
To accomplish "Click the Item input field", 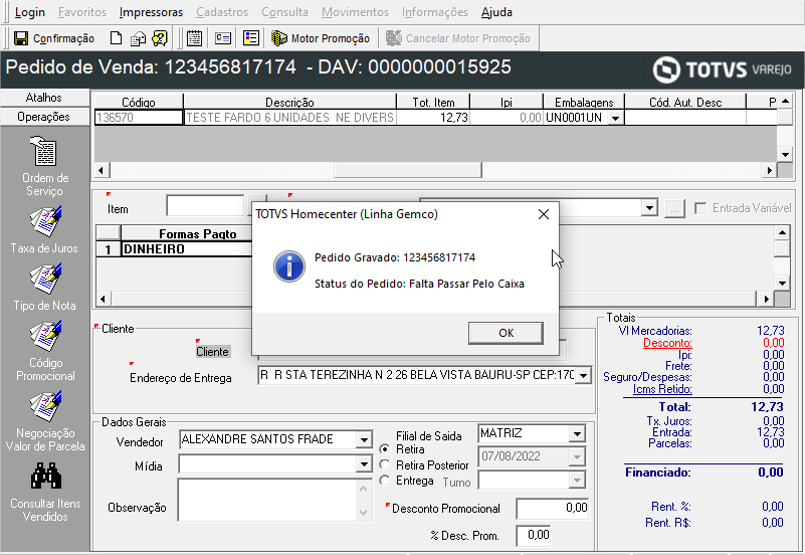I will pyautogui.click(x=205, y=206).
